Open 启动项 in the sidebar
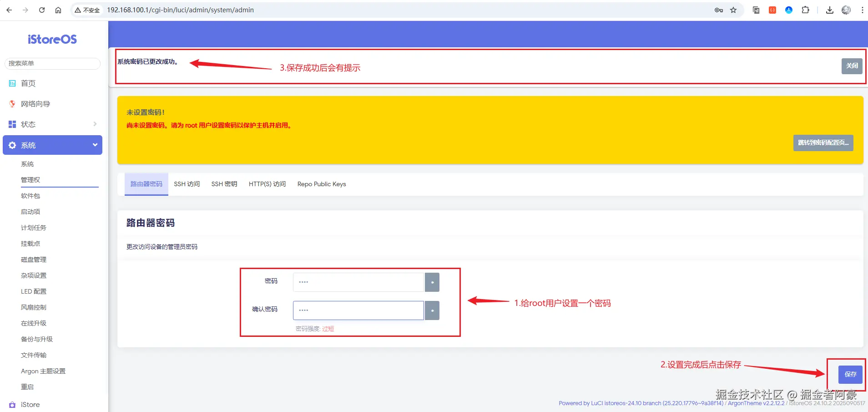Screen dimensions: 868x412 (x=30, y=212)
